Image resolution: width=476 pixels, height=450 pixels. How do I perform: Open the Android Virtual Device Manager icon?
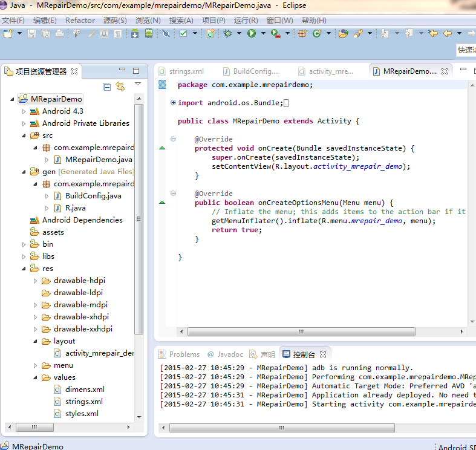[149, 33]
